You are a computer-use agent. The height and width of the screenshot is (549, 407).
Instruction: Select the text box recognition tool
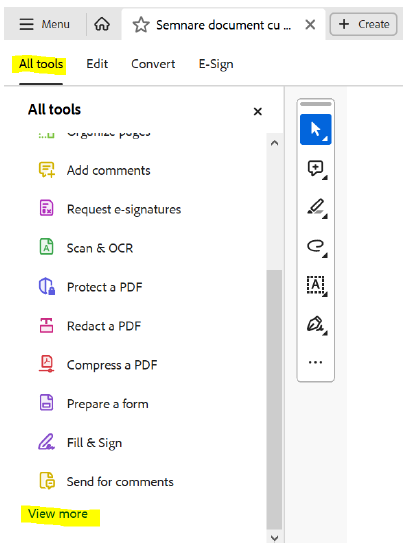point(316,286)
